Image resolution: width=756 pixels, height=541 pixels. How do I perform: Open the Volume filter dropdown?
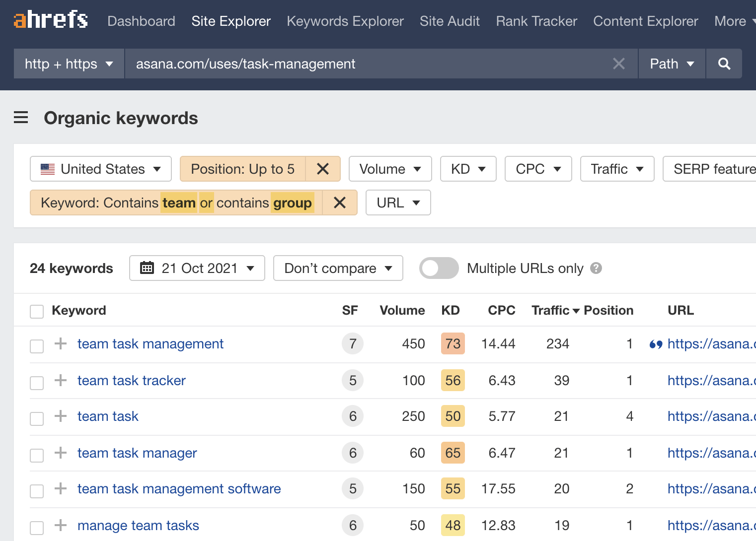[x=390, y=169]
